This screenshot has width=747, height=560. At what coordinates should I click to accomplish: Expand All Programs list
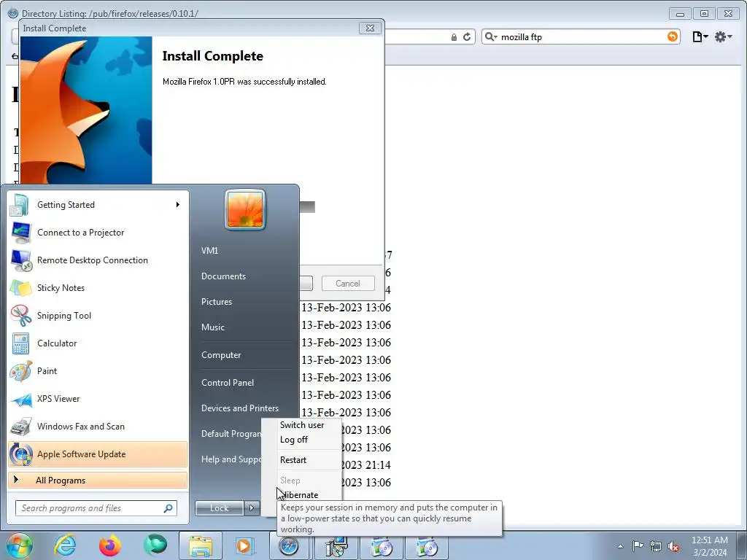pyautogui.click(x=98, y=480)
